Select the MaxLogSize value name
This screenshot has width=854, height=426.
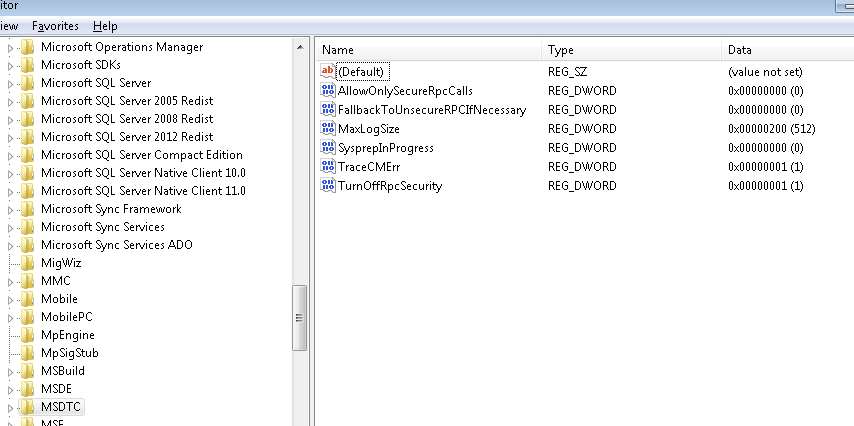coord(369,129)
